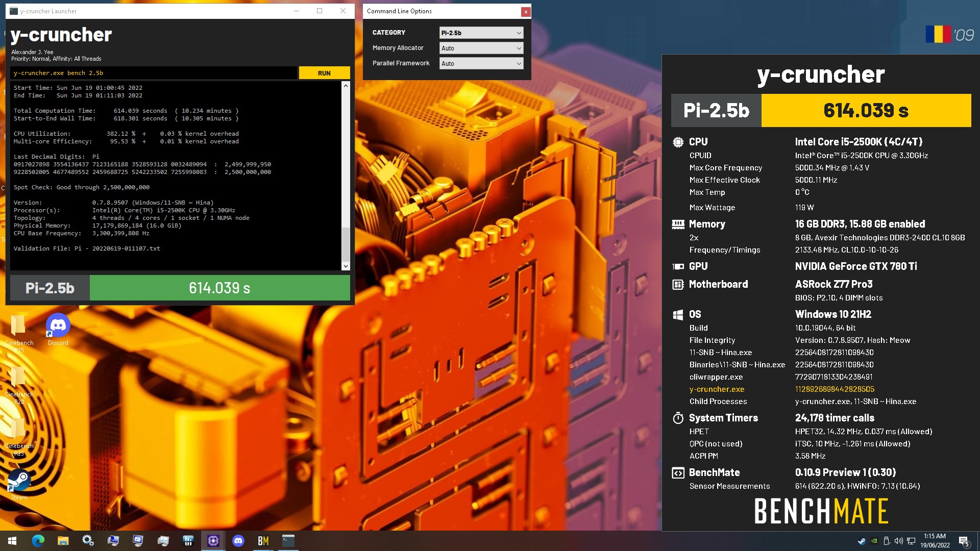Image resolution: width=980 pixels, height=551 pixels.
Task: Click the console scrollbar up arrow
Action: 346,86
